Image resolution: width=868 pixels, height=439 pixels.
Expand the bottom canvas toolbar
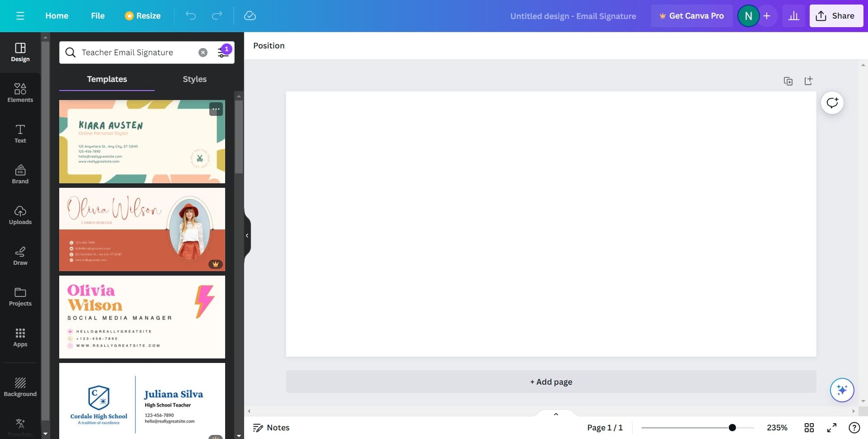pyautogui.click(x=556, y=414)
